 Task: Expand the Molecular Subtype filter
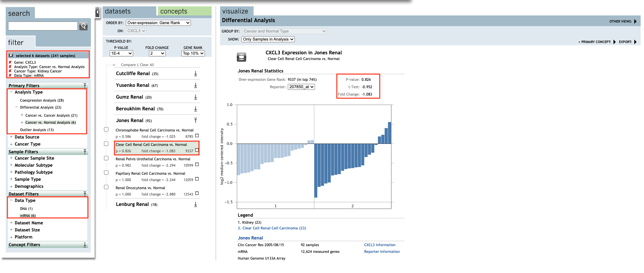tap(11, 165)
